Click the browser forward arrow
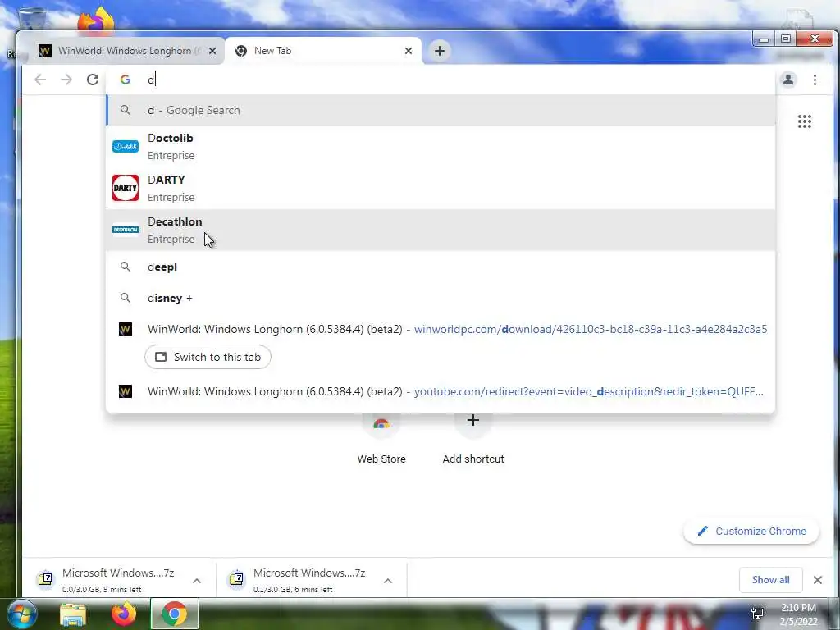Screen dimensions: 840x630 (66, 80)
